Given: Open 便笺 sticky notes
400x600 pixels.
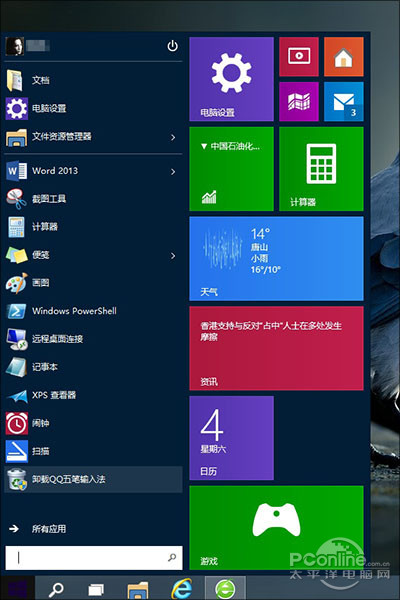Looking at the screenshot, I should pos(93,255).
